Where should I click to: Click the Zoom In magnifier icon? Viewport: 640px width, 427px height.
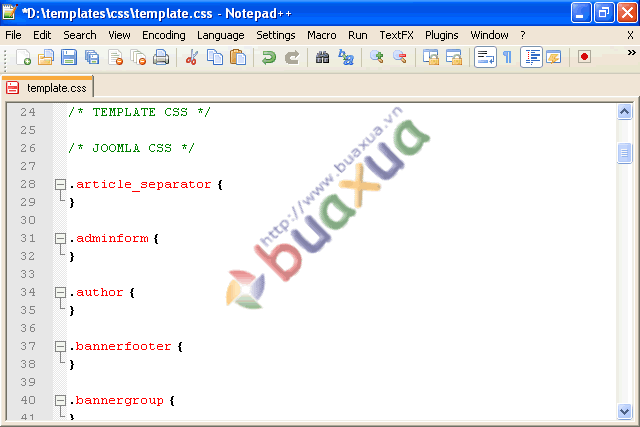click(376, 57)
